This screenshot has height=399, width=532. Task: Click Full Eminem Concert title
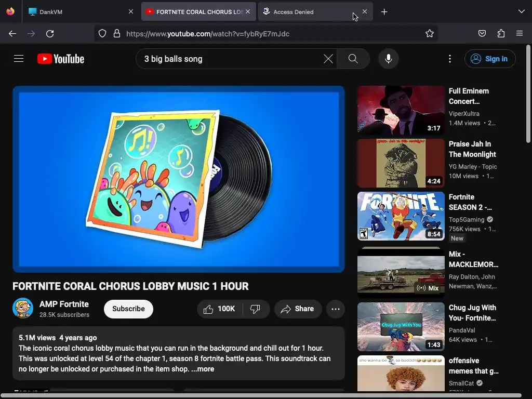point(469,96)
